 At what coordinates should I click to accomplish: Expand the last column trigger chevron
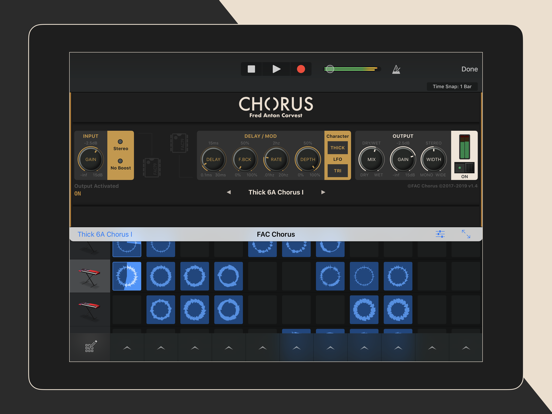coord(466,348)
